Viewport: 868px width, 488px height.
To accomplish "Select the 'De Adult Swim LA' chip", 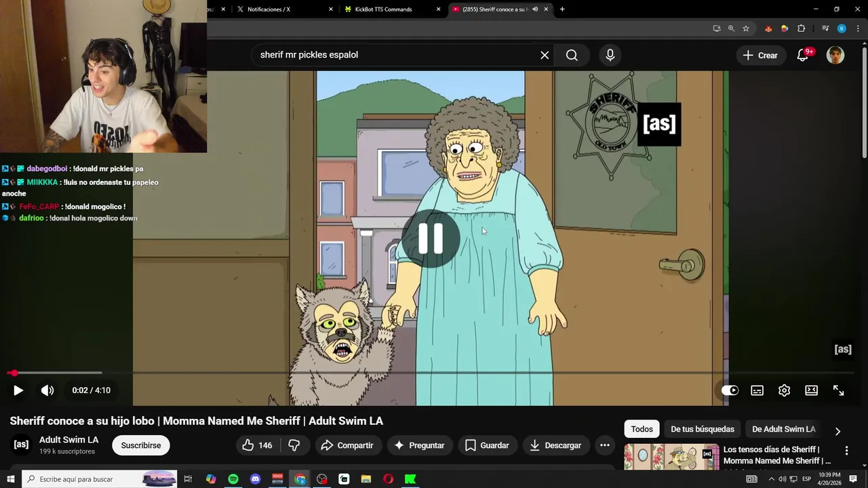I will 783,429.
